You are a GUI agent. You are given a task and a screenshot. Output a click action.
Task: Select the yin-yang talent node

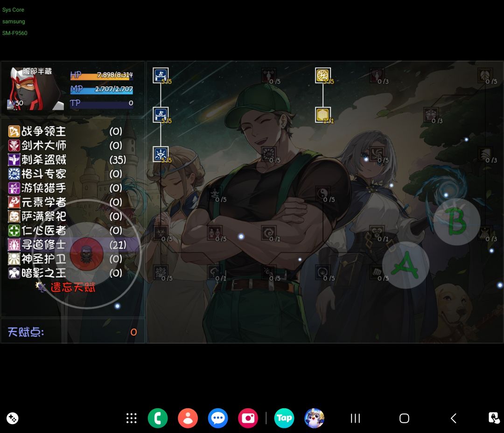(x=323, y=193)
